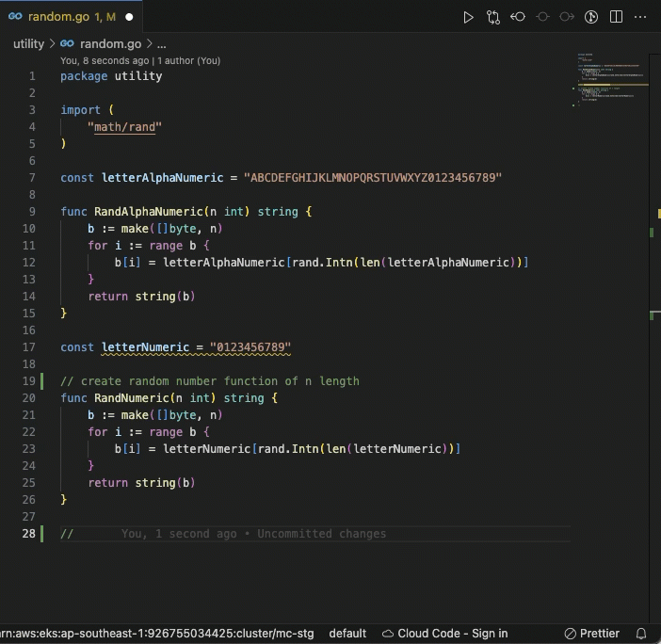Screen dimensions: 661x644
Task: Click the cloud icon beside Cloud Code
Action: pos(388,634)
